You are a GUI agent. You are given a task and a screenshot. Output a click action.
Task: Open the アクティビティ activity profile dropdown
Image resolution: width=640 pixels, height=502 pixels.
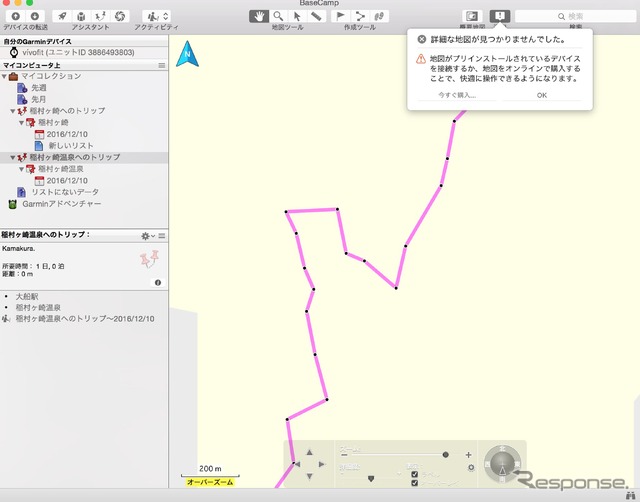[157, 16]
